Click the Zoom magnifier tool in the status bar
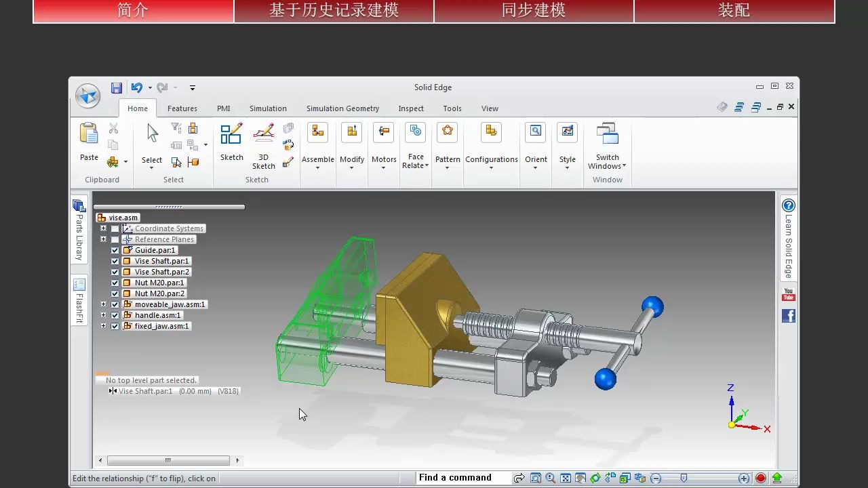The image size is (868, 488). pyautogui.click(x=551, y=478)
